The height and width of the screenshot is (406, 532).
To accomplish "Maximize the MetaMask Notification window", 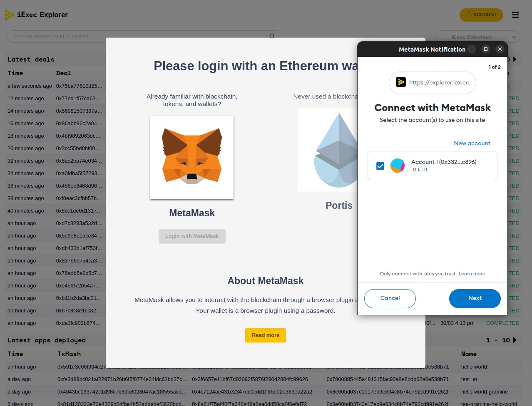I will pos(486,49).
